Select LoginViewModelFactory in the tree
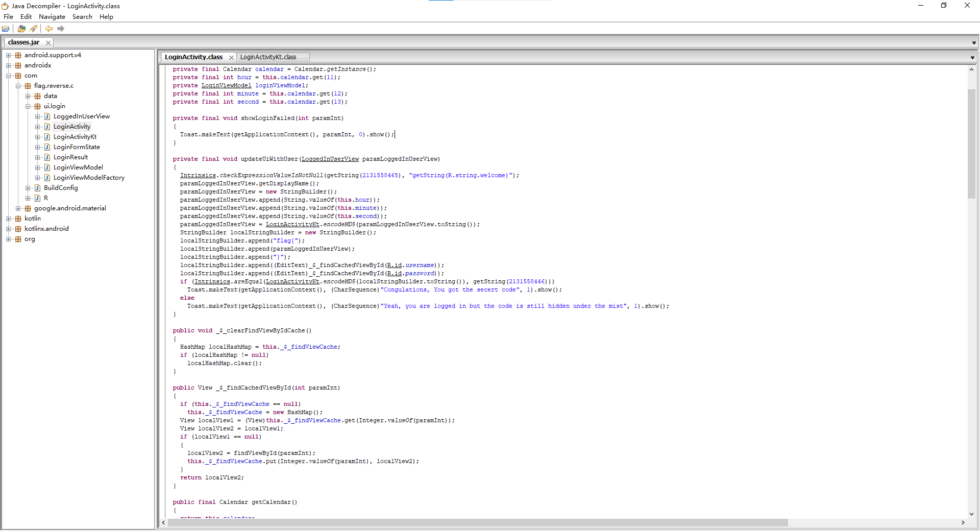 [x=89, y=178]
